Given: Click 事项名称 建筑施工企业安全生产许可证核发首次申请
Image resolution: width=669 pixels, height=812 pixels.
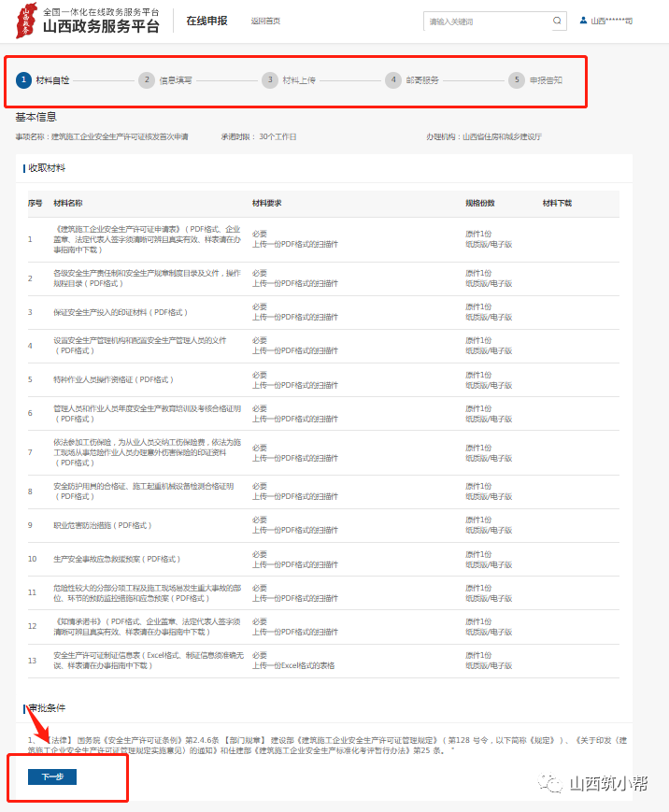Looking at the screenshot, I should click(102, 136).
